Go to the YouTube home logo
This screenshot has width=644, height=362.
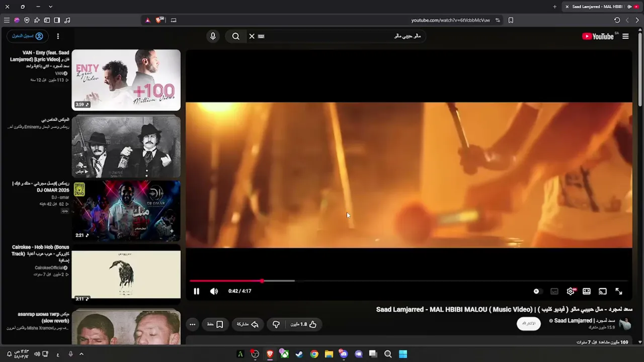(x=598, y=36)
